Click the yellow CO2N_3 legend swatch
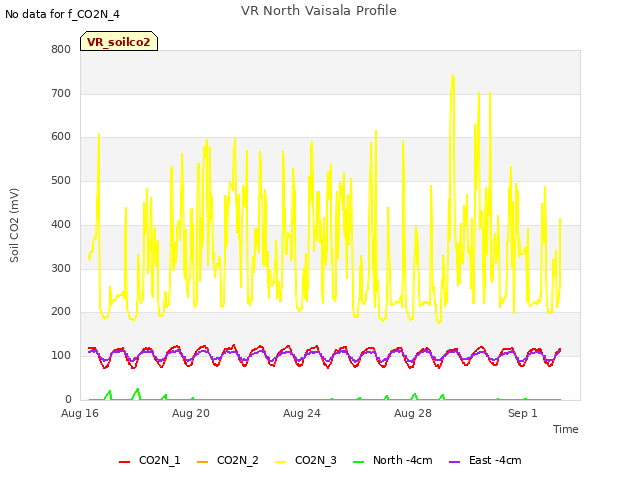The width and height of the screenshot is (640, 480). coord(280,462)
